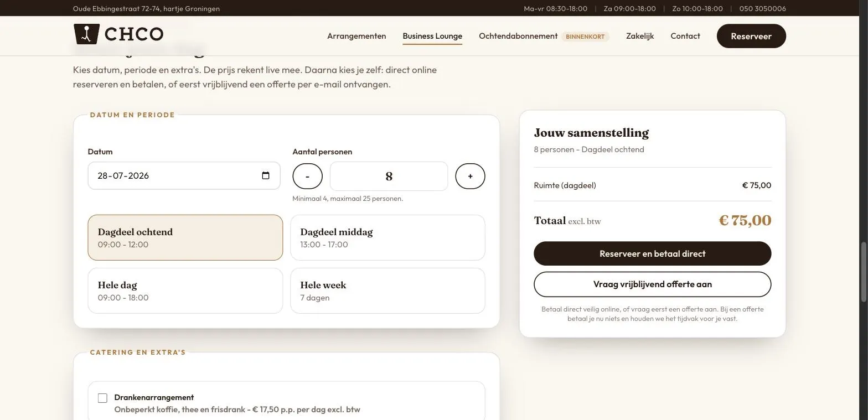Go to Business Lounge nav tab
The width and height of the screenshot is (868, 420).
432,36
